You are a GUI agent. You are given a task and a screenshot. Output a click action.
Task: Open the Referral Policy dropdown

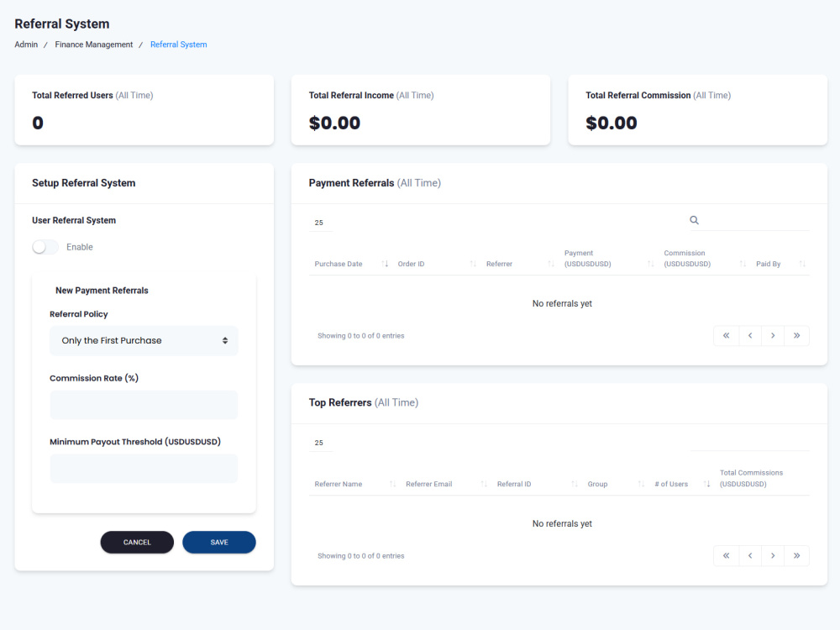[144, 341]
